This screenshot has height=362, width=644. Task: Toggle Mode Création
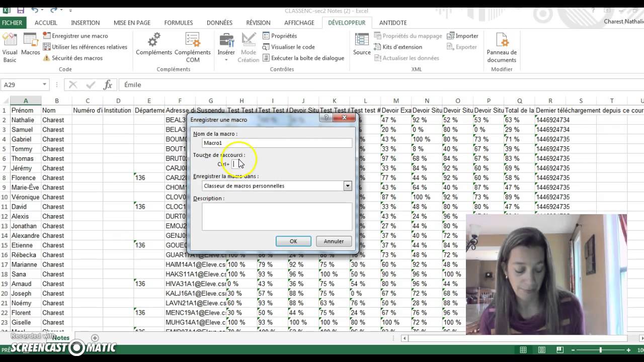coord(248,48)
